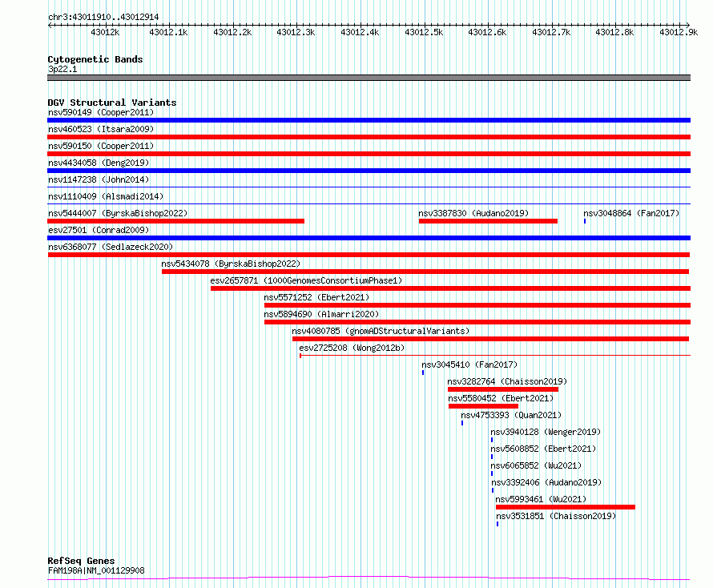Click red bar under nsv5993461
The image size is (713, 588).
coord(566,507)
